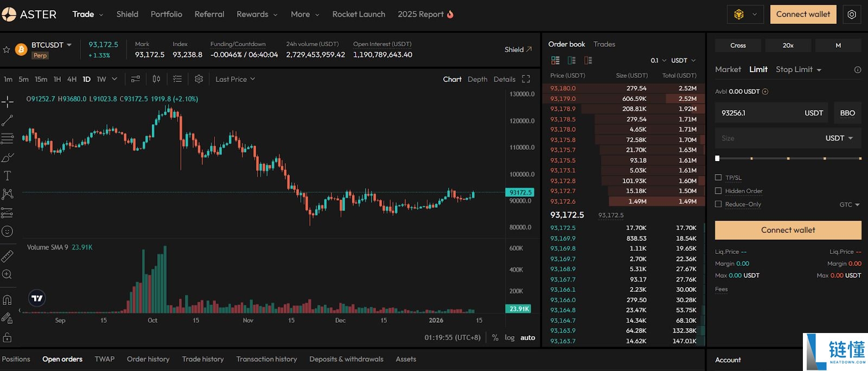Open the Portfolio page
868x371 pixels.
(167, 14)
